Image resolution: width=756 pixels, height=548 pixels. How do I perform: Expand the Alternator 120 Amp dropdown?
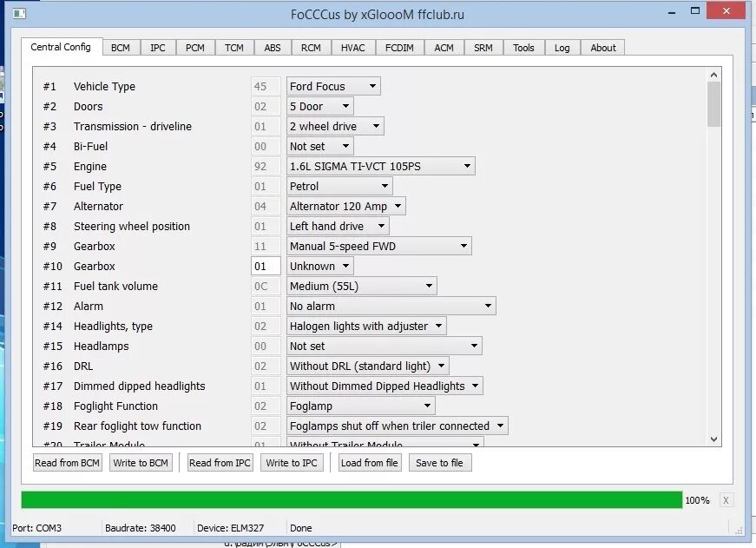click(x=345, y=207)
